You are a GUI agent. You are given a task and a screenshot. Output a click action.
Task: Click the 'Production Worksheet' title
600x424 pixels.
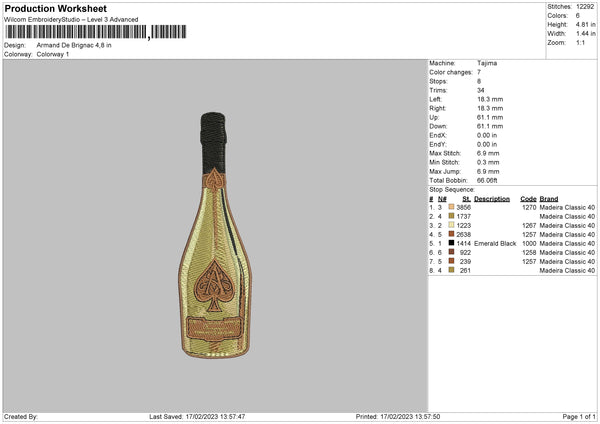tap(55, 8)
